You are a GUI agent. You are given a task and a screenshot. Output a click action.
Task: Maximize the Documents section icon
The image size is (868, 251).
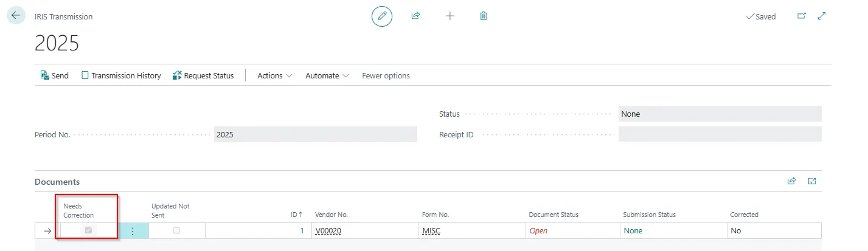pyautogui.click(x=811, y=181)
